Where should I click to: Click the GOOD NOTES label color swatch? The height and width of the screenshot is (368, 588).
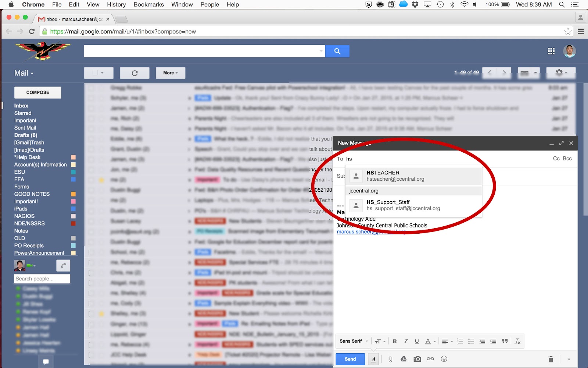pyautogui.click(x=73, y=194)
